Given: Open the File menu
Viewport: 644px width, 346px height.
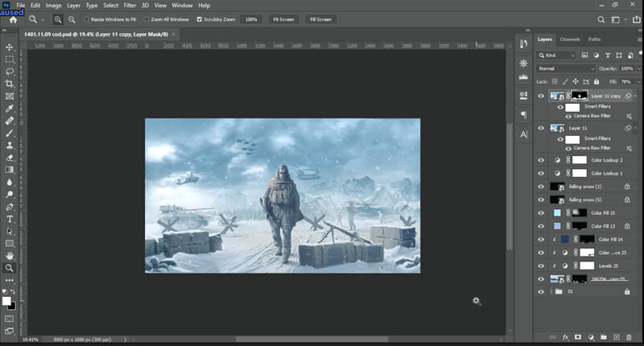Looking at the screenshot, I should (21, 6).
